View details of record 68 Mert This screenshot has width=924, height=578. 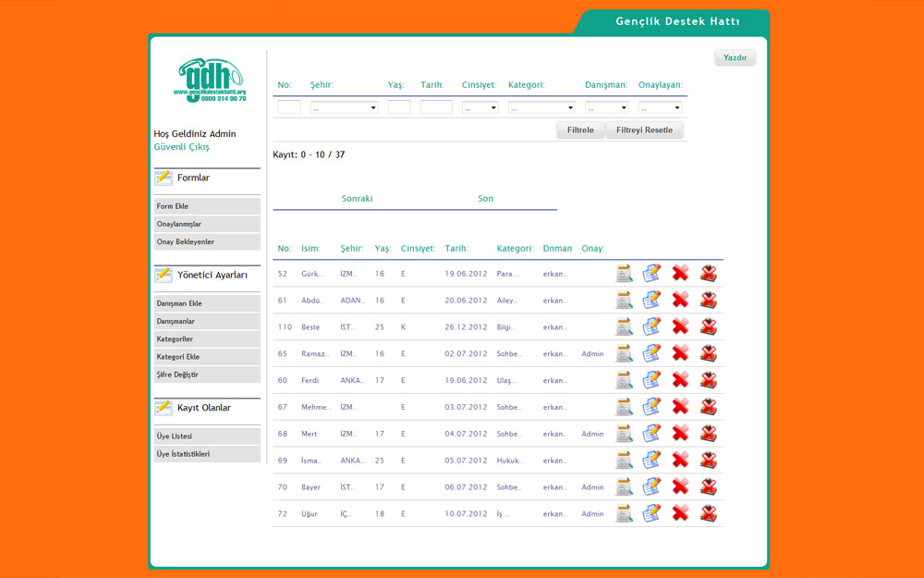pyautogui.click(x=624, y=434)
